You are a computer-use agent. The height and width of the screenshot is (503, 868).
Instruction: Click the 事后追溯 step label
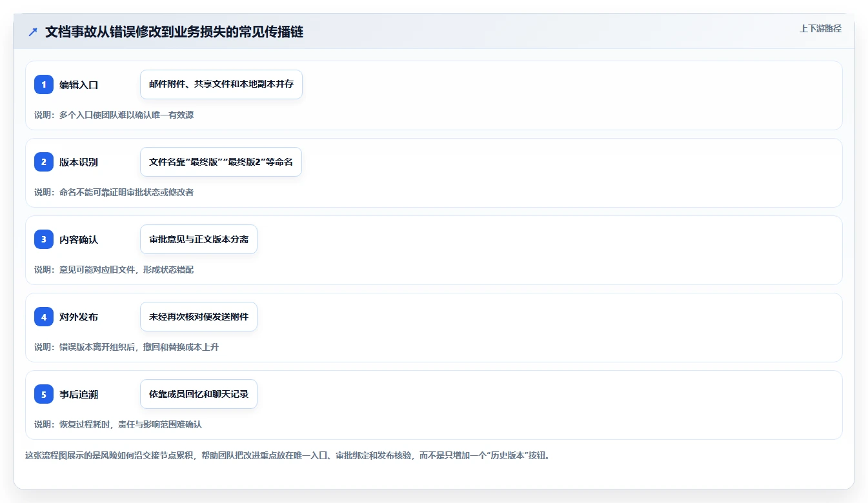pyautogui.click(x=79, y=394)
